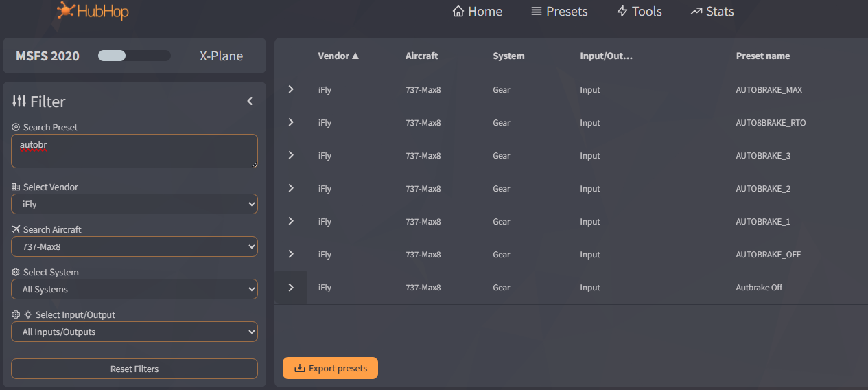Click the Export presets button
This screenshot has height=390, width=868.
pos(330,368)
